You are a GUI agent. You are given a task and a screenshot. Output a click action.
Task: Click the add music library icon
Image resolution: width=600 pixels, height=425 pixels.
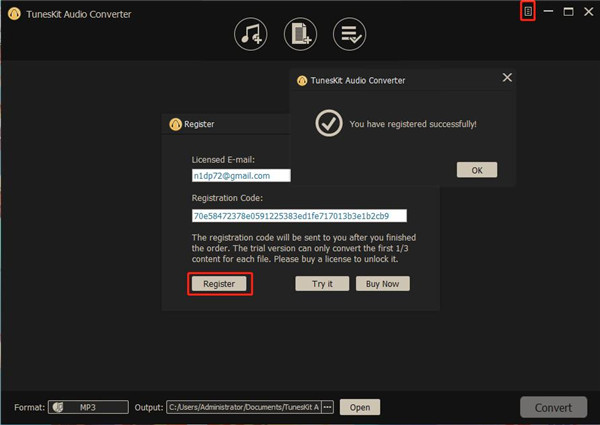[250, 34]
